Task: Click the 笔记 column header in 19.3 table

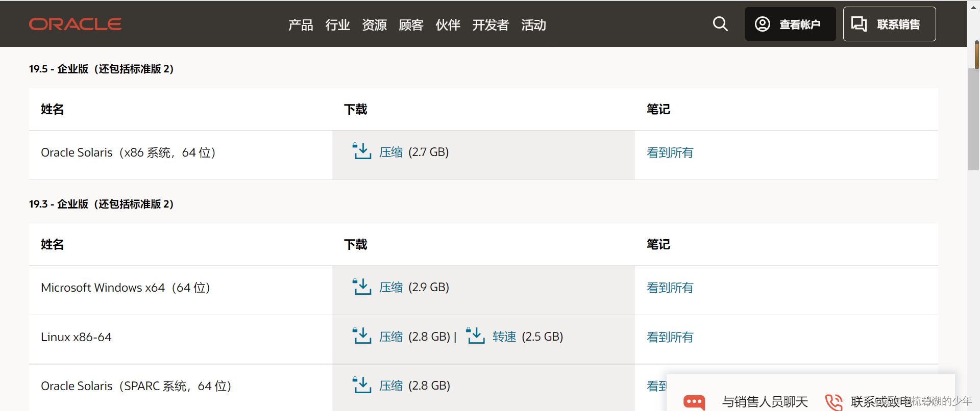Action: [x=658, y=244]
